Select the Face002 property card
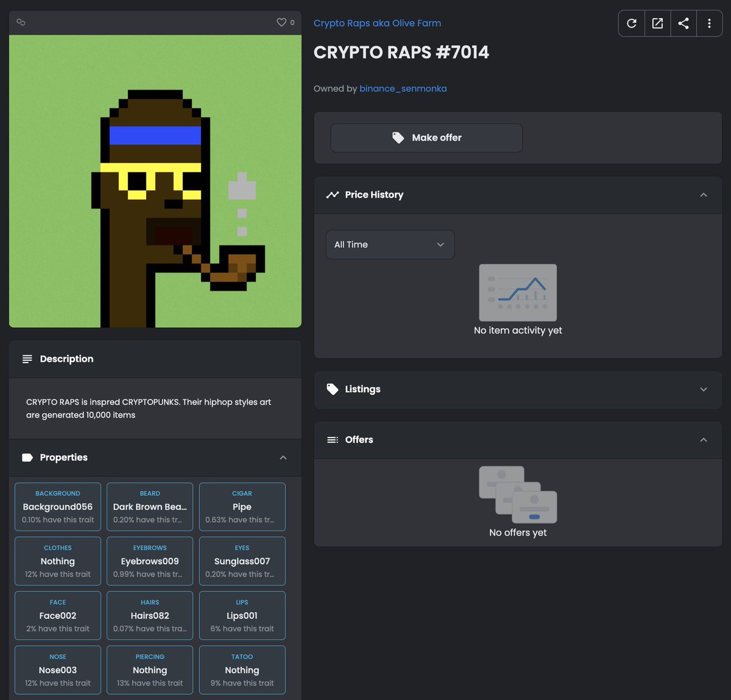Viewport: 731px width, 700px height. [x=58, y=615]
